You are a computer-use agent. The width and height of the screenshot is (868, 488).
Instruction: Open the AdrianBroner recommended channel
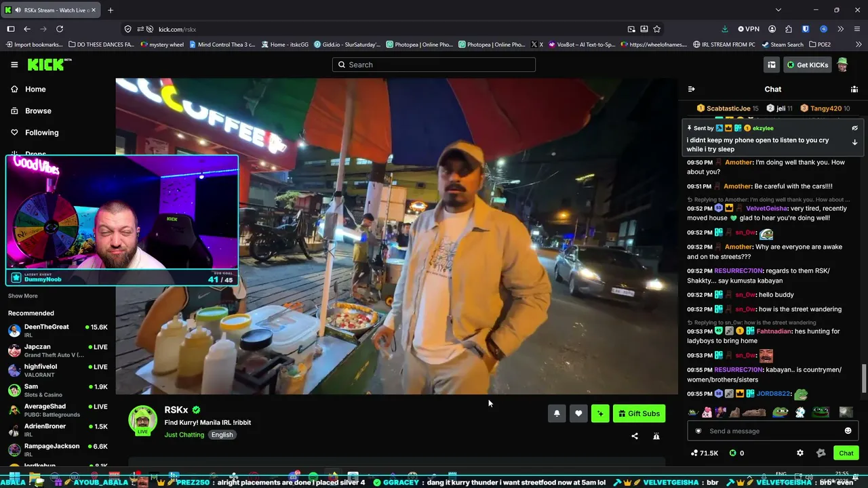(58, 430)
